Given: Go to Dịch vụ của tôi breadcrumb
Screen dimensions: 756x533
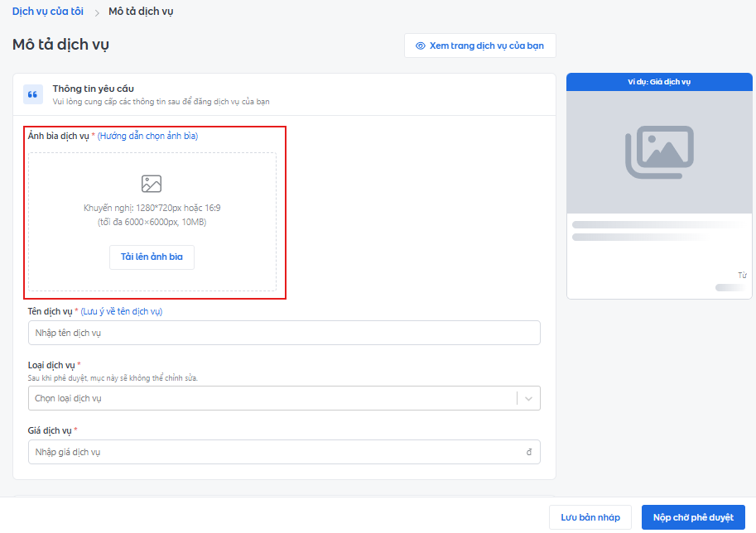Looking at the screenshot, I should coord(48,12).
